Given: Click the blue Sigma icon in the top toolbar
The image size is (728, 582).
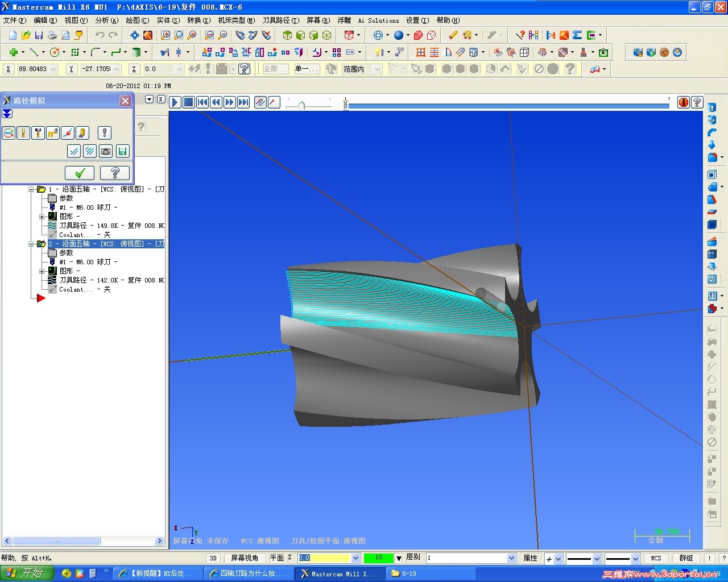Looking at the screenshot, I should pyautogui.click(x=577, y=35).
